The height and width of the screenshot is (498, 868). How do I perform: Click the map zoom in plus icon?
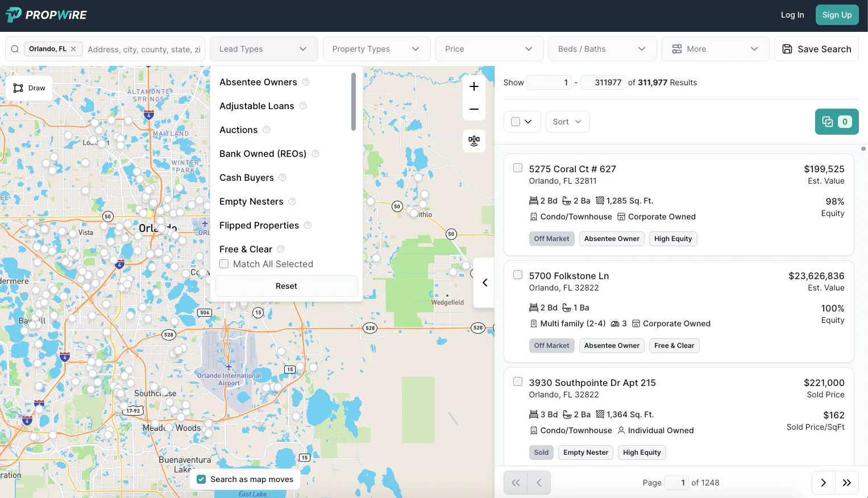point(474,87)
